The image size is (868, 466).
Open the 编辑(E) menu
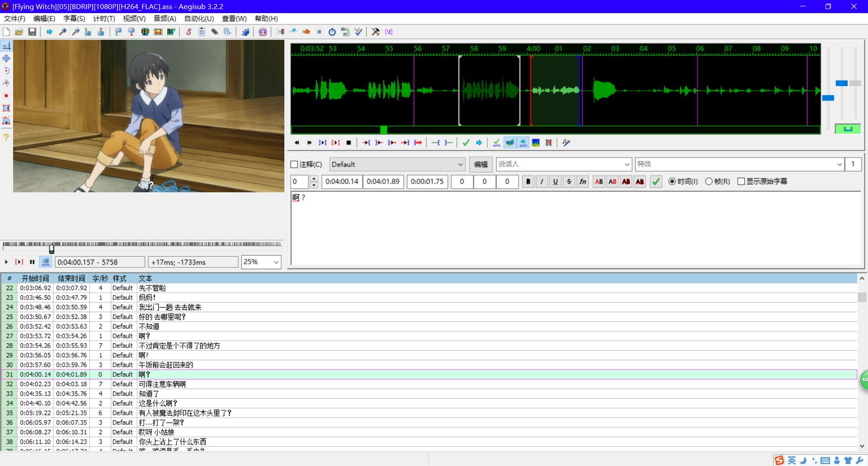point(44,19)
